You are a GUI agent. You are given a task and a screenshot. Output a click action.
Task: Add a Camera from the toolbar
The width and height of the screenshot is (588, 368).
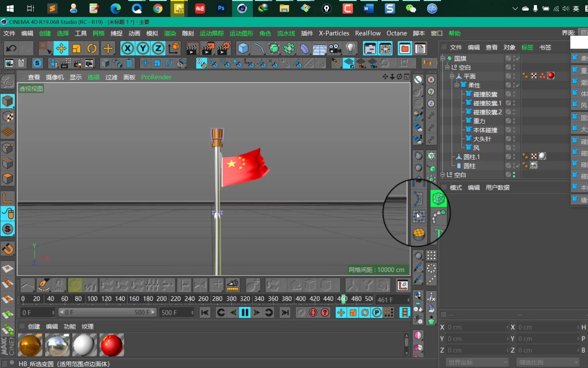point(335,48)
